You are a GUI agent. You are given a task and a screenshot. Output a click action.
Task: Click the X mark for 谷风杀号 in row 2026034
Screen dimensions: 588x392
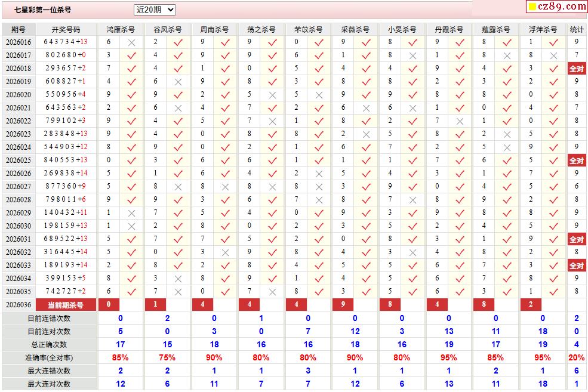pos(178,279)
